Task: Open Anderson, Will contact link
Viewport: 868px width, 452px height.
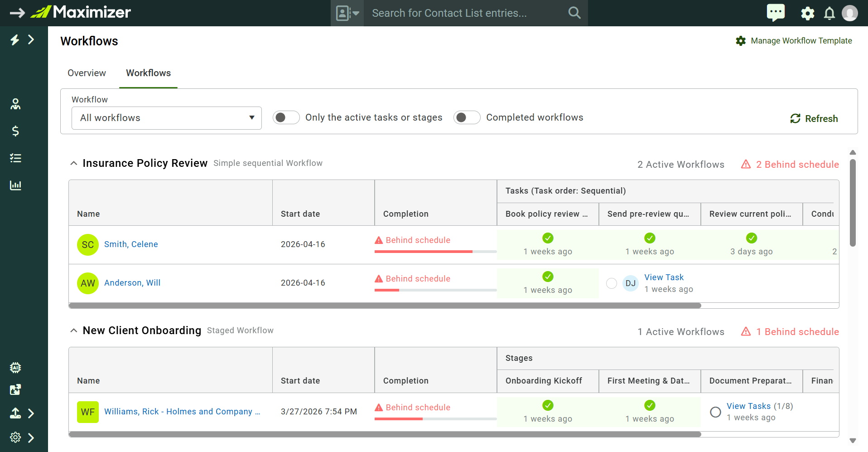Action: 132,283
